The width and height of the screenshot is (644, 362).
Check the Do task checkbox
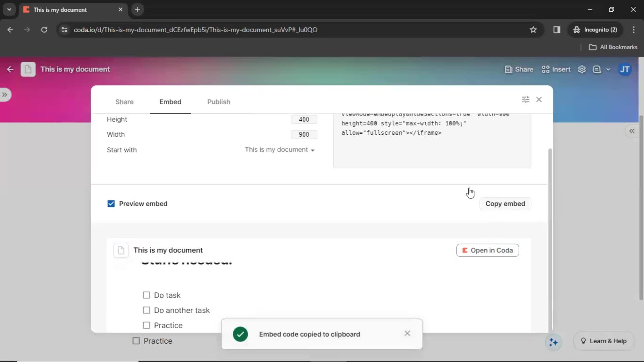tap(147, 295)
